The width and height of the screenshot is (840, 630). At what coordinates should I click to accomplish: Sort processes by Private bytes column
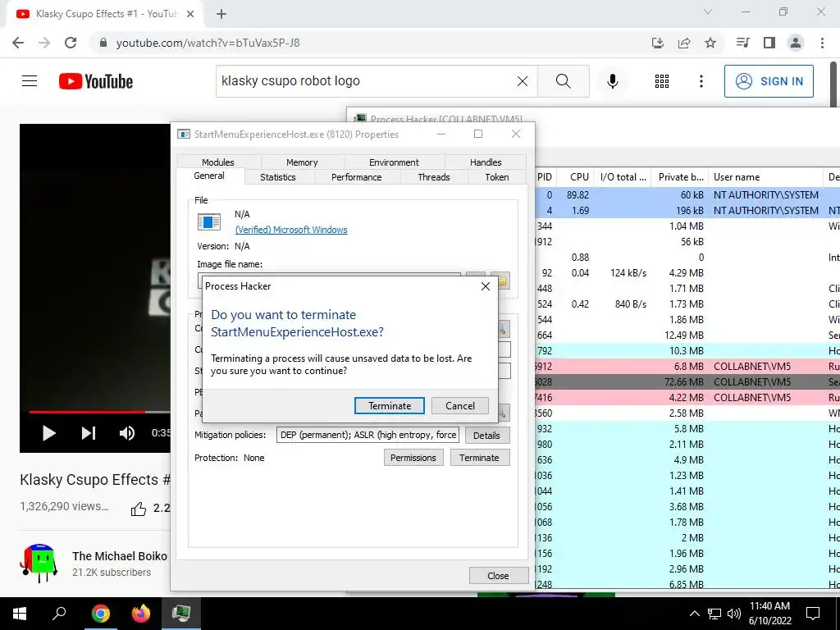[x=681, y=177]
